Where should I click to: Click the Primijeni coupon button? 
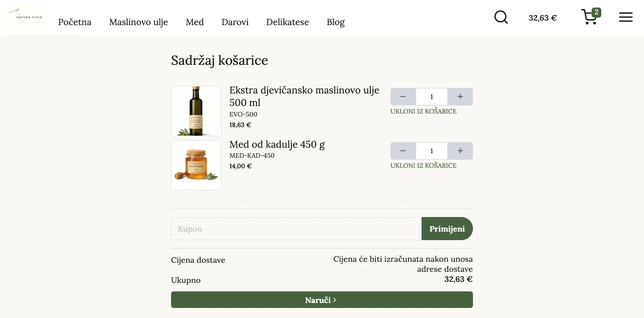[x=447, y=229]
